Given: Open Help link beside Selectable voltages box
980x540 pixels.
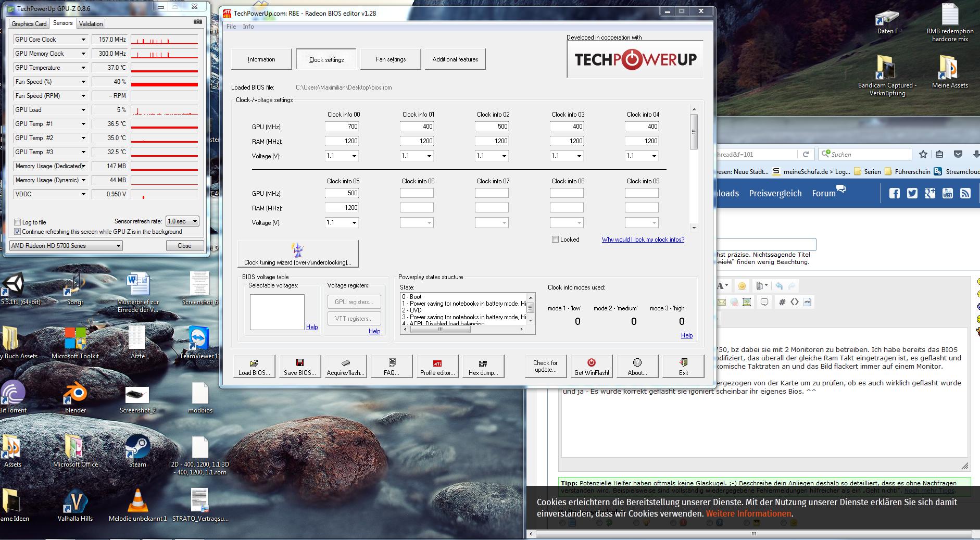Looking at the screenshot, I should point(312,327).
